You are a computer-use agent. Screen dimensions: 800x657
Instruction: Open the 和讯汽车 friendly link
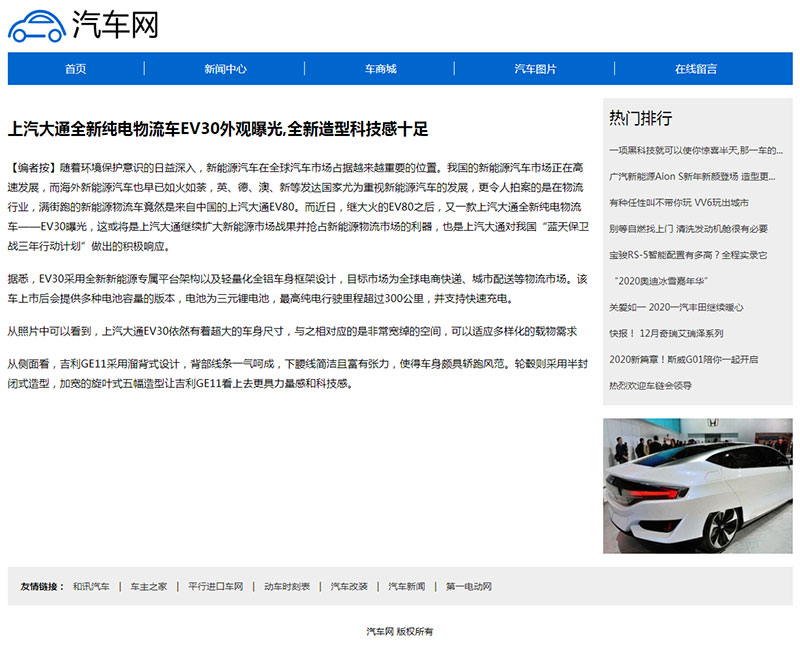coord(91,586)
